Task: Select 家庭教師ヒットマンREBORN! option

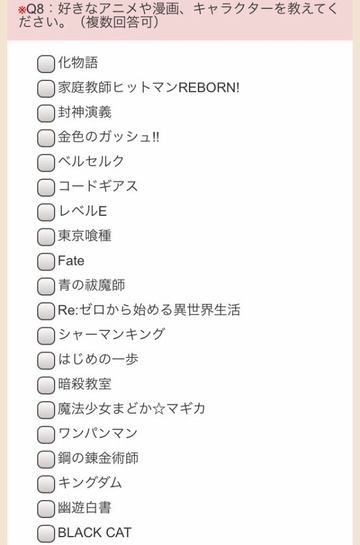Action: [x=46, y=89]
